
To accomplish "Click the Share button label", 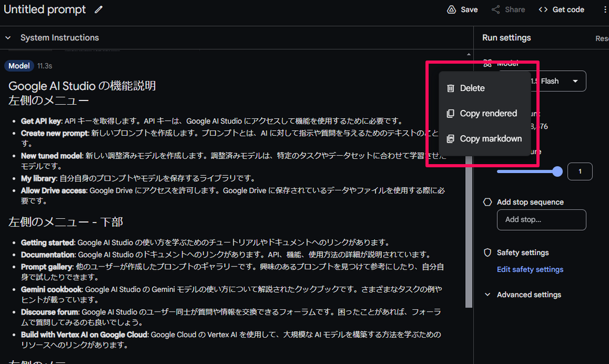I will (515, 10).
